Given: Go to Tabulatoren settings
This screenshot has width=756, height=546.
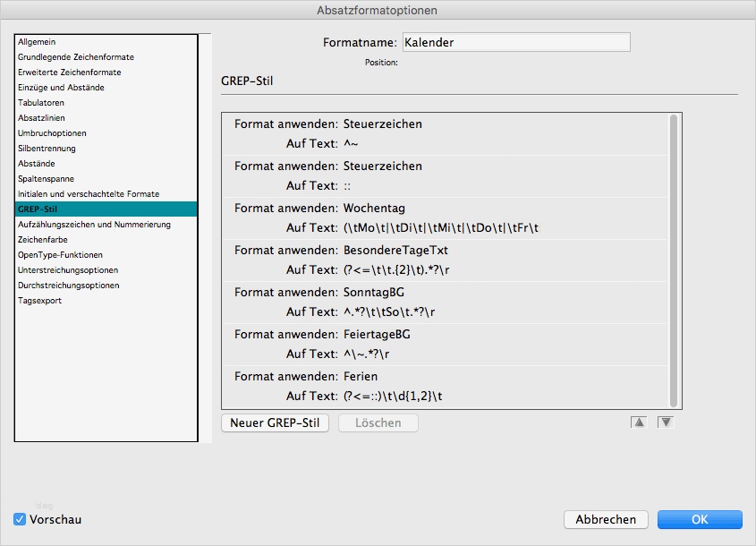Looking at the screenshot, I should tap(41, 103).
